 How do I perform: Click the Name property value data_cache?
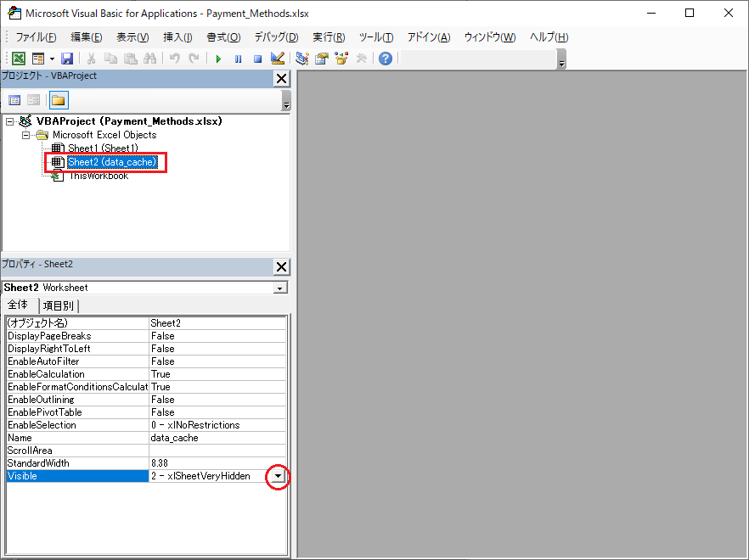pos(217,438)
